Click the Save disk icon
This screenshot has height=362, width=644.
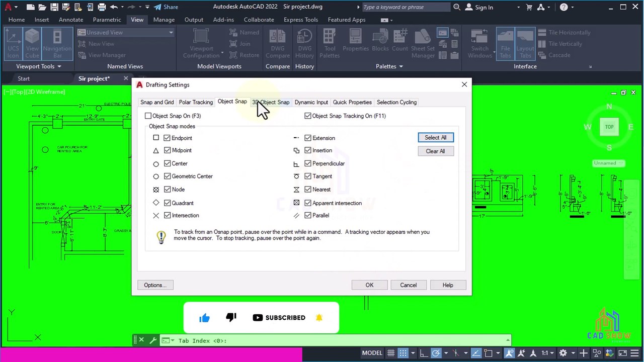(x=54, y=7)
